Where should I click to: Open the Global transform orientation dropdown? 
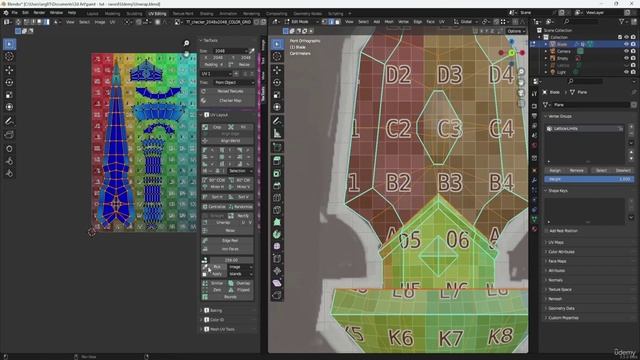click(466, 22)
